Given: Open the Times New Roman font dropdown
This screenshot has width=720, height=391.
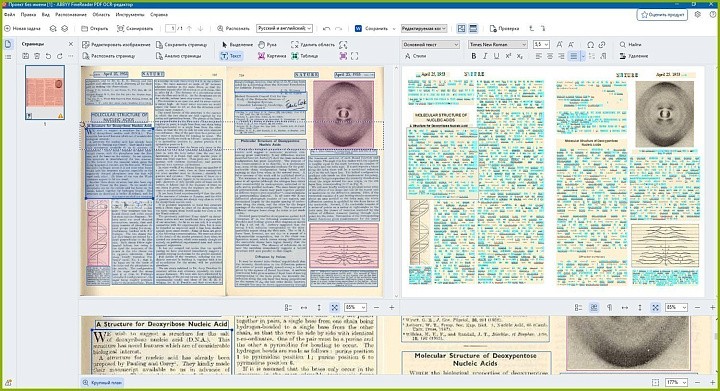Looking at the screenshot, I should pos(498,45).
